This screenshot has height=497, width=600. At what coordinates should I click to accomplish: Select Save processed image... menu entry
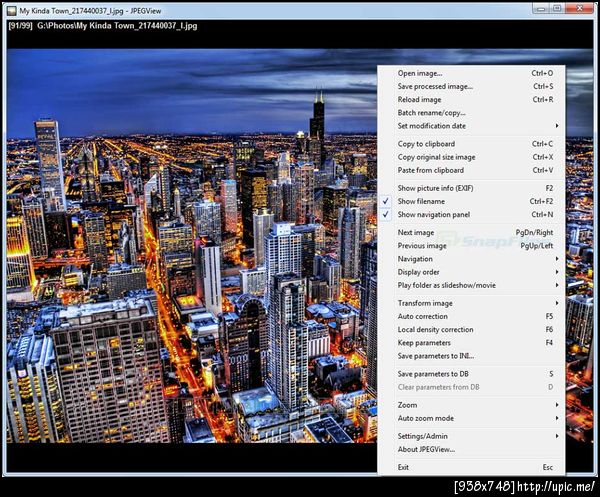tap(471, 86)
